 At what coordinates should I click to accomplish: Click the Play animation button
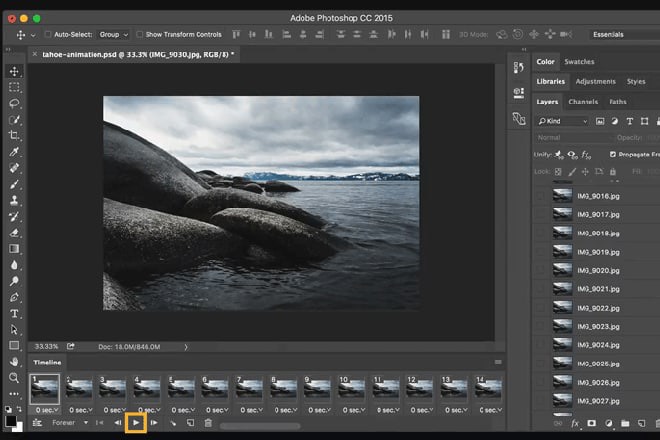pos(136,423)
